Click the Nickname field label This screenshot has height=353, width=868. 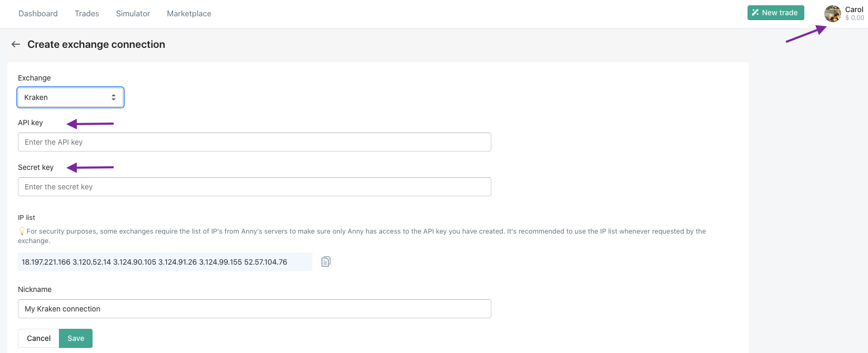[35, 289]
